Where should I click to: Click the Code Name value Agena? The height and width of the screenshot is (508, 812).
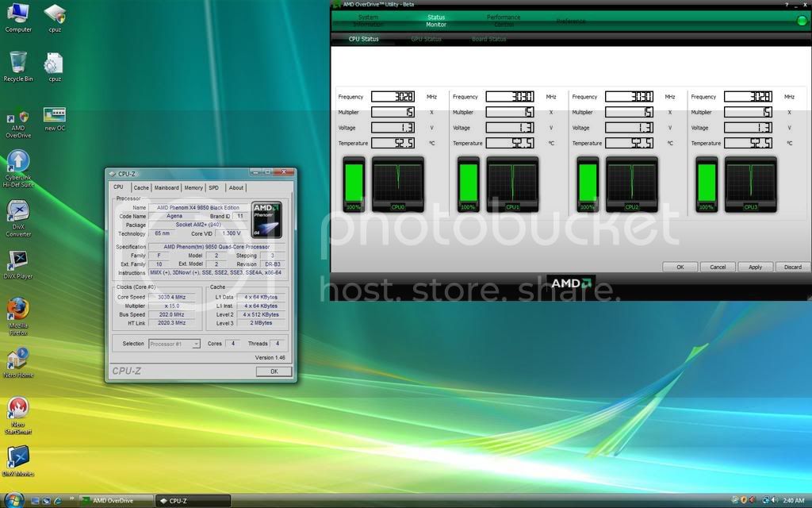tap(174, 216)
